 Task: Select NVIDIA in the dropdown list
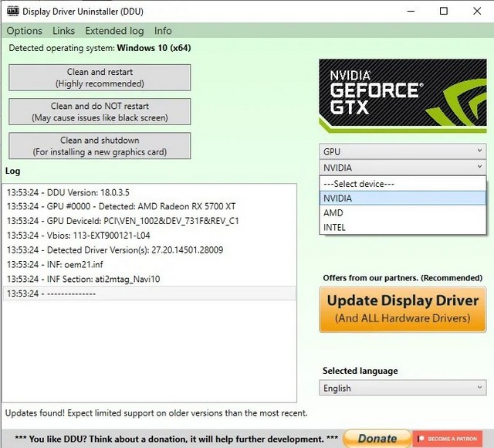tap(403, 198)
